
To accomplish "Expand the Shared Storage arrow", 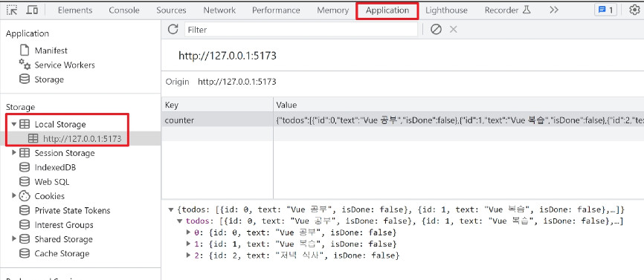I will pyautogui.click(x=14, y=238).
